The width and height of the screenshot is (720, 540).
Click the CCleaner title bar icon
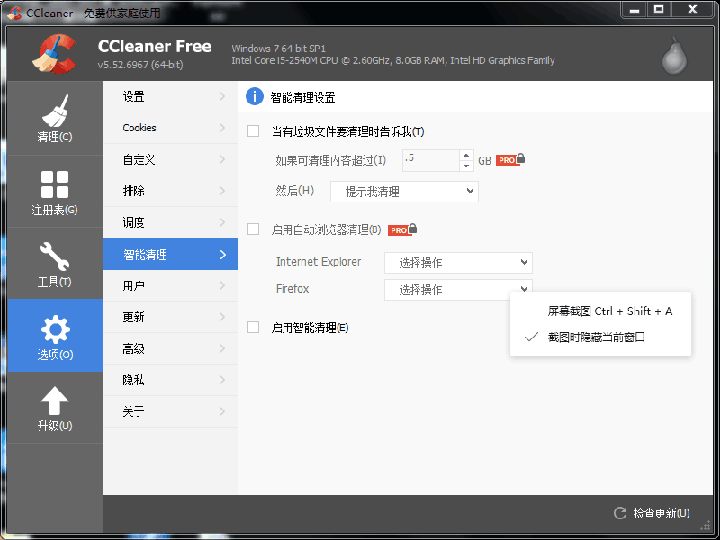pyautogui.click(x=15, y=12)
